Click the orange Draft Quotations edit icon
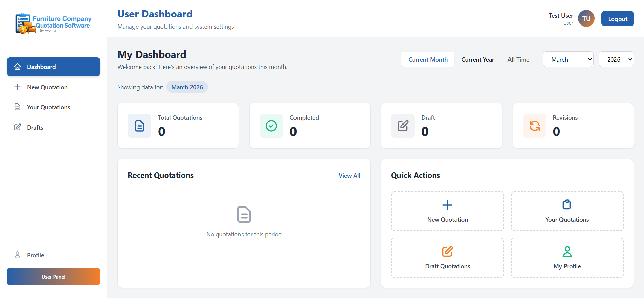Viewport: 644px width, 298px height. [447, 251]
